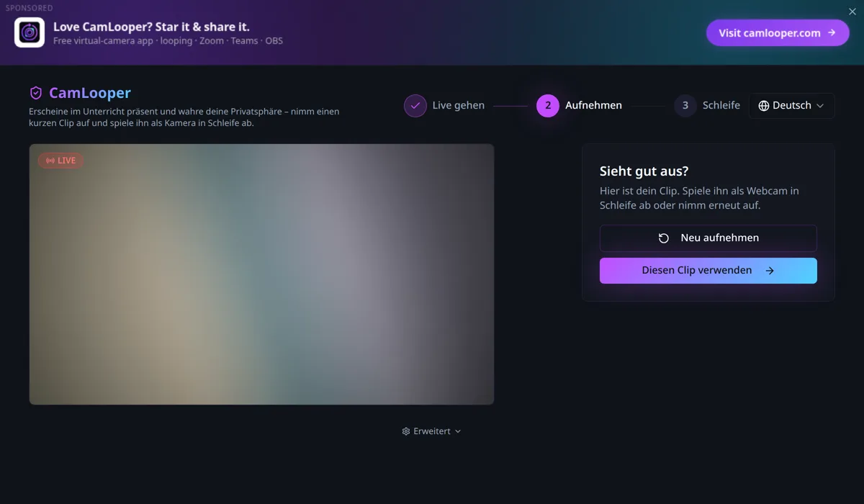Switch to the Aufnehmen step label

tap(593, 106)
